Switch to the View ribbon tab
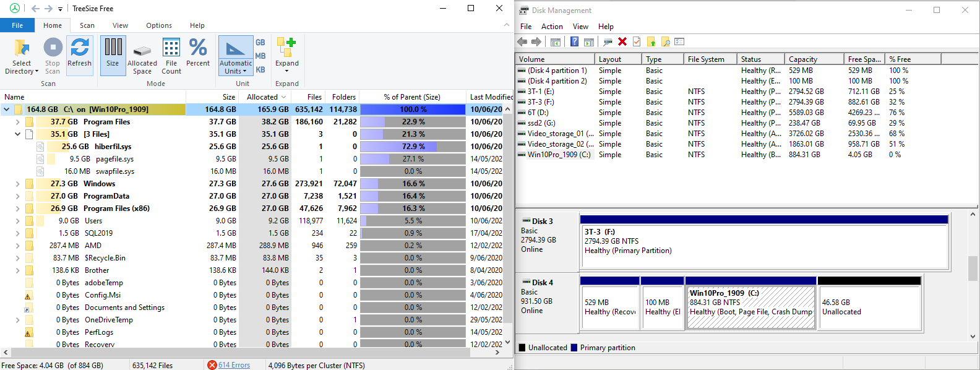This screenshot has height=370, width=980. 120,25
